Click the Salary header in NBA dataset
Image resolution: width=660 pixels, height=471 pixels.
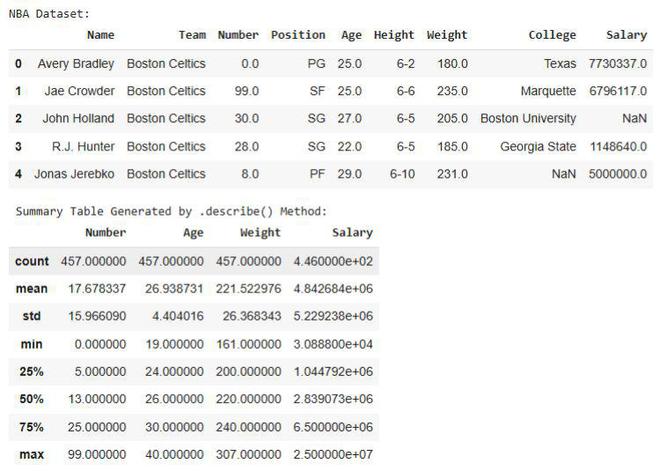coord(626,35)
